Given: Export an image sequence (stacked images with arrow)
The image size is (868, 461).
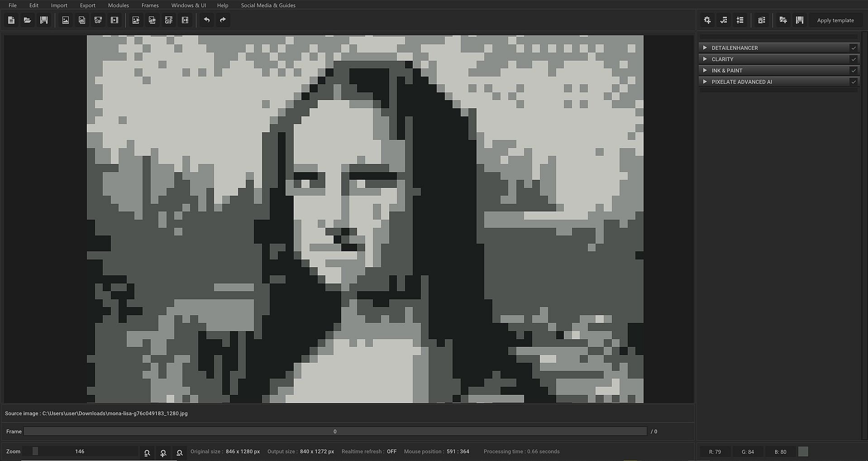Looking at the screenshot, I should click(152, 20).
